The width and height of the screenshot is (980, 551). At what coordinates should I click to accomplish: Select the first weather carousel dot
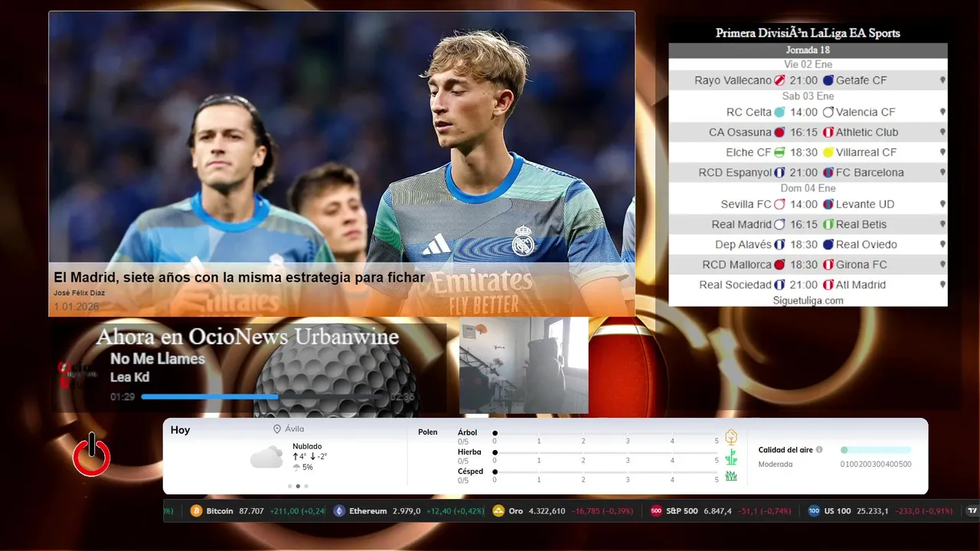click(289, 486)
